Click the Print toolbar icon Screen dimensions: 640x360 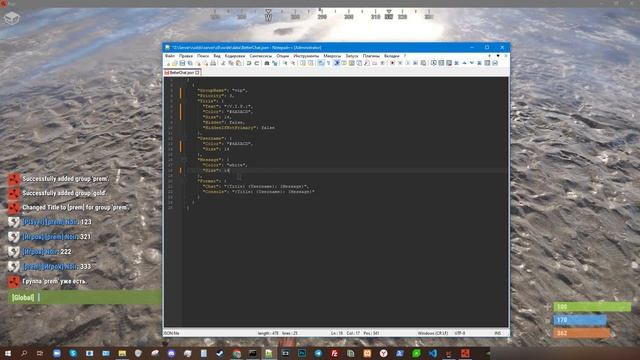point(213,63)
